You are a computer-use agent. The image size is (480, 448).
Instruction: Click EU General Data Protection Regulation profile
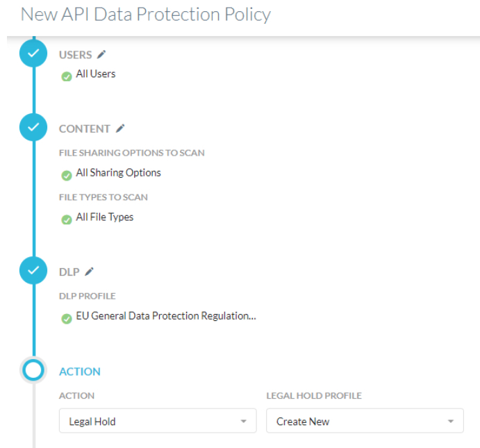[x=166, y=316]
